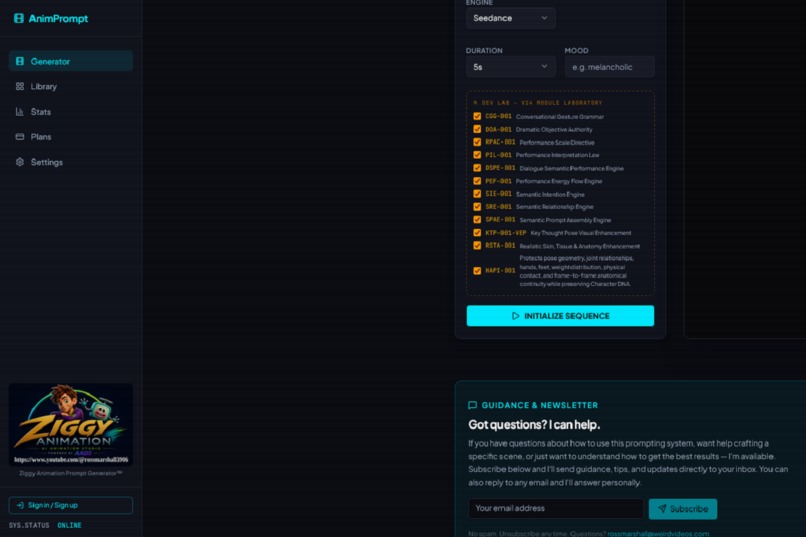This screenshot has width=806, height=537.
Task: Click the Settings gear icon
Action: coord(20,162)
